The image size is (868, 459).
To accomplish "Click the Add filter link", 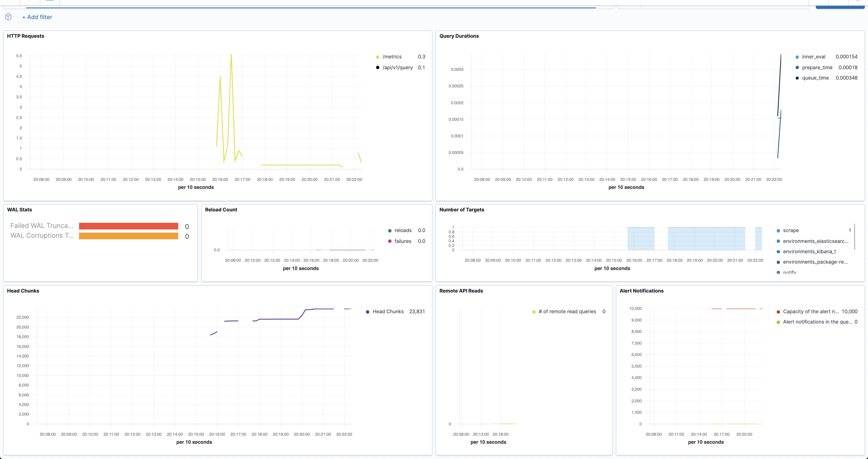I will [37, 17].
